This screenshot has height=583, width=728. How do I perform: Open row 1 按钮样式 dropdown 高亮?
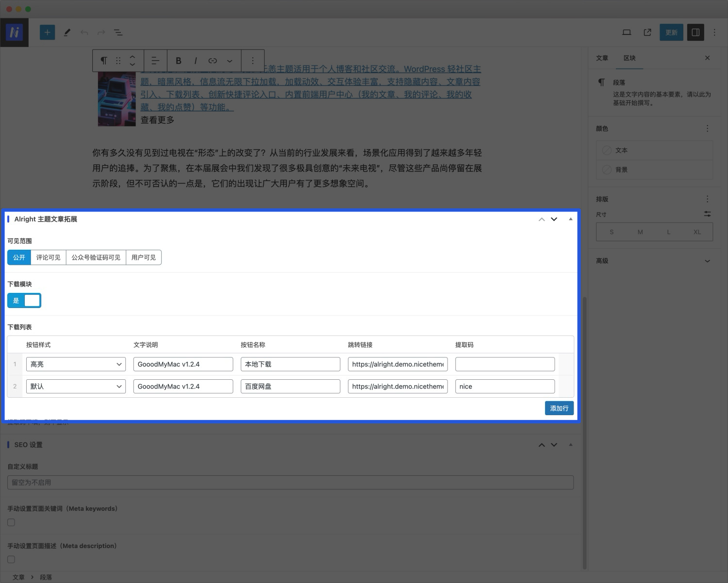click(x=76, y=364)
